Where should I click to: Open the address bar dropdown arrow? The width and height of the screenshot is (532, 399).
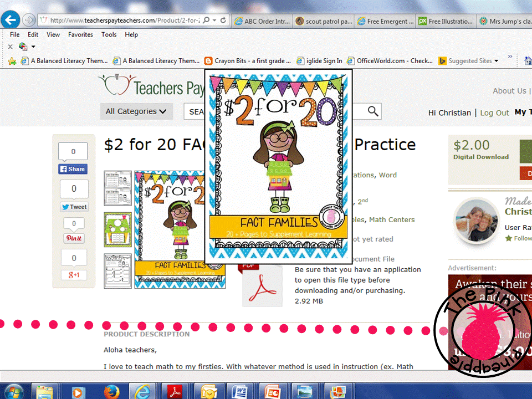[x=214, y=21]
